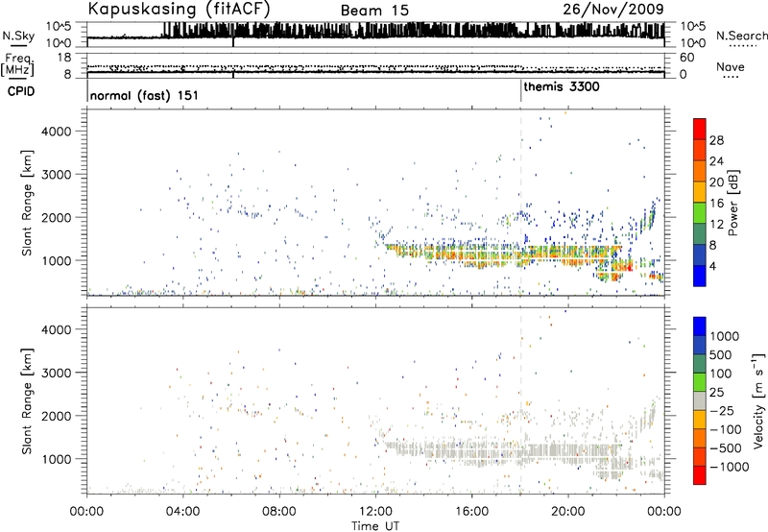Click the Time UT axis title
This screenshot has width=768, height=532.
[x=375, y=525]
